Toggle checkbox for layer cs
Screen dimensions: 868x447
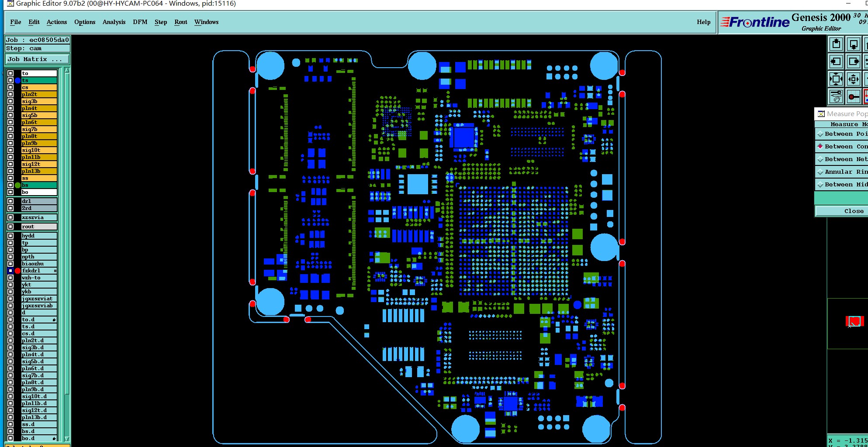point(10,87)
